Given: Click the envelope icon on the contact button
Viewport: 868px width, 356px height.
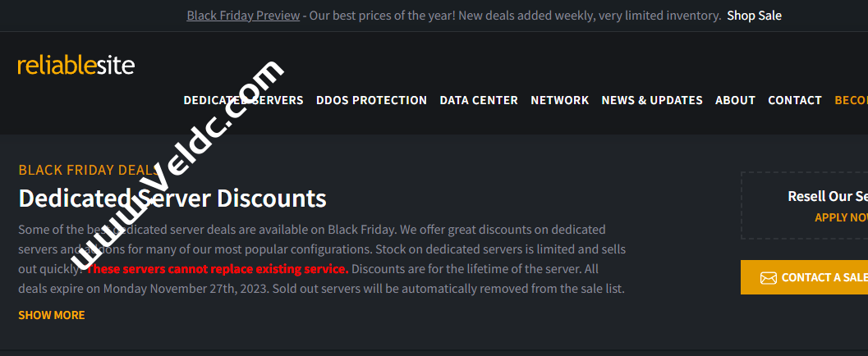Looking at the screenshot, I should coord(768,278).
